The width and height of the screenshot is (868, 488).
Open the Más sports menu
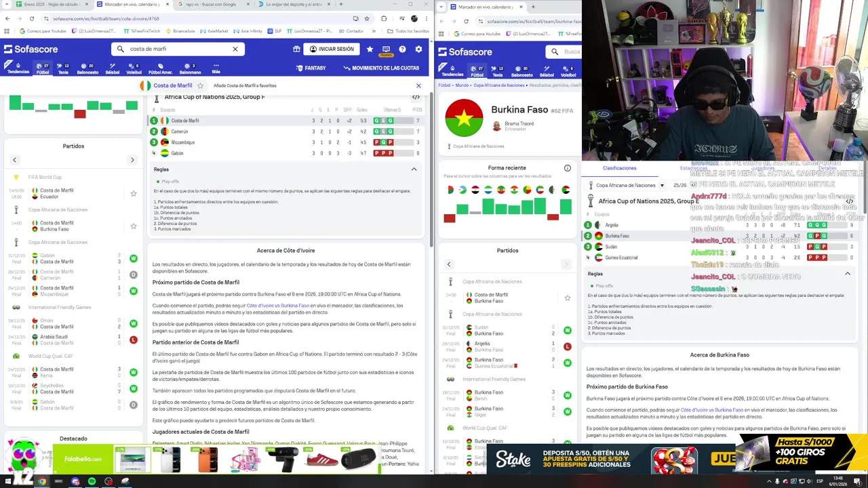click(216, 68)
